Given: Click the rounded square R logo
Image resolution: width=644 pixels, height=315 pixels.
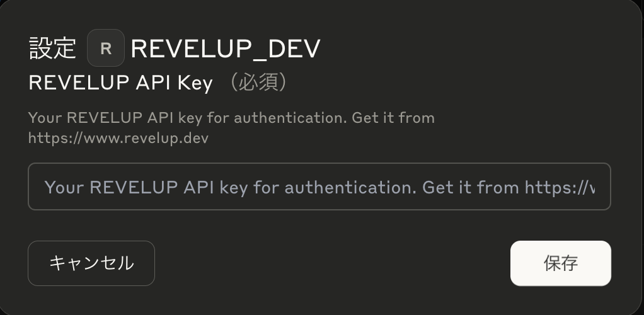Looking at the screenshot, I should 106,48.
